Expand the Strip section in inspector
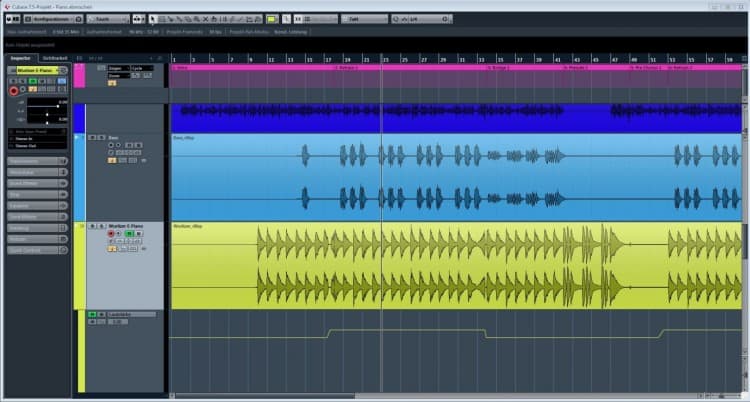The width and height of the screenshot is (750, 402). pyautogui.click(x=38, y=194)
